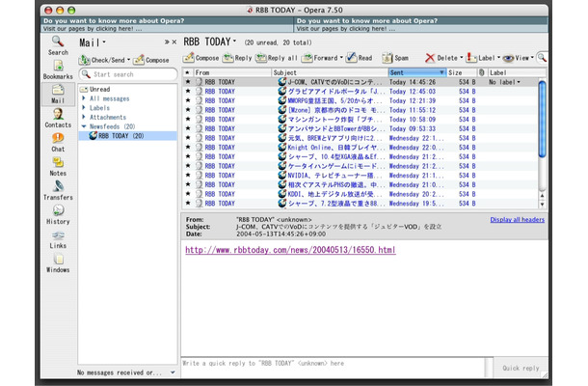Click the double-arrow beside Mail panel close
Screen dimensions: 588x386
(167, 42)
